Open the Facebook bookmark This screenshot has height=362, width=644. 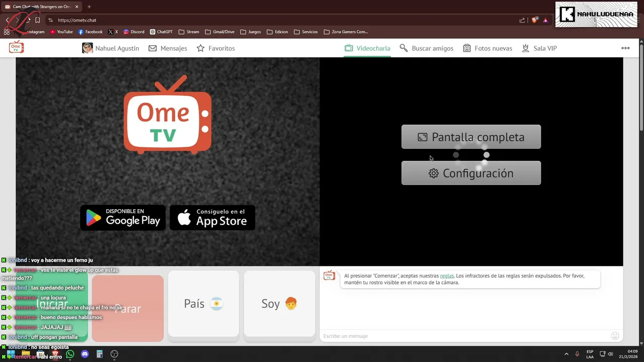(90, 32)
